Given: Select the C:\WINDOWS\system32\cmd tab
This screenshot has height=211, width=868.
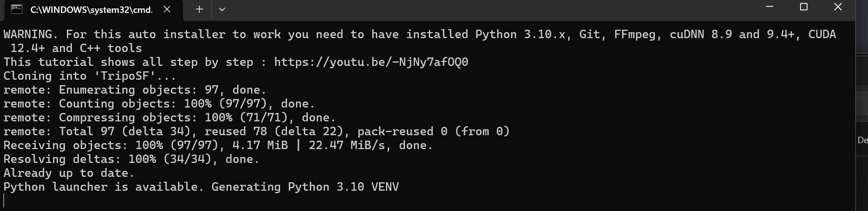Looking at the screenshot, I should point(91,9).
